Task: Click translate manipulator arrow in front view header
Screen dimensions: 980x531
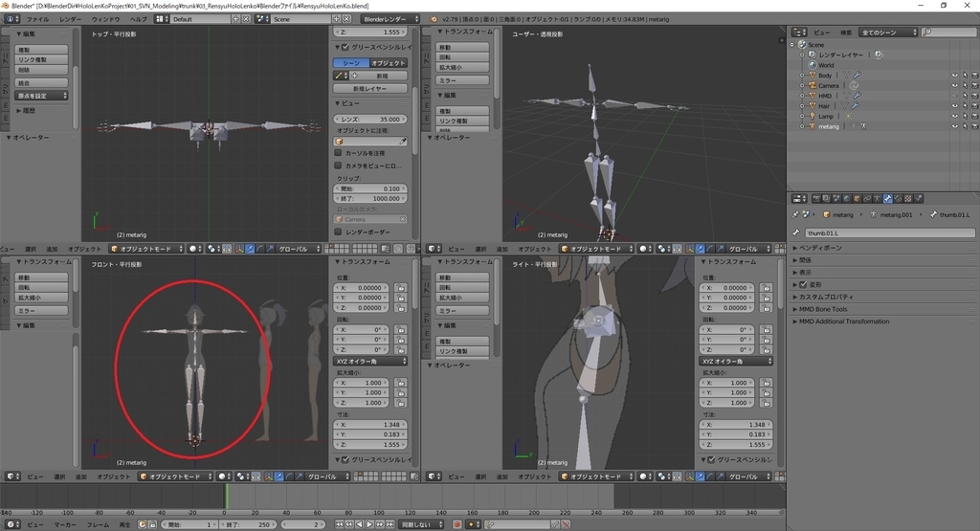Action: pos(278,476)
